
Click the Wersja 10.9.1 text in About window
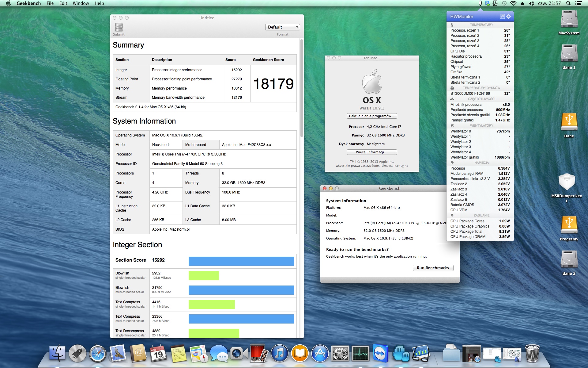tap(372, 108)
